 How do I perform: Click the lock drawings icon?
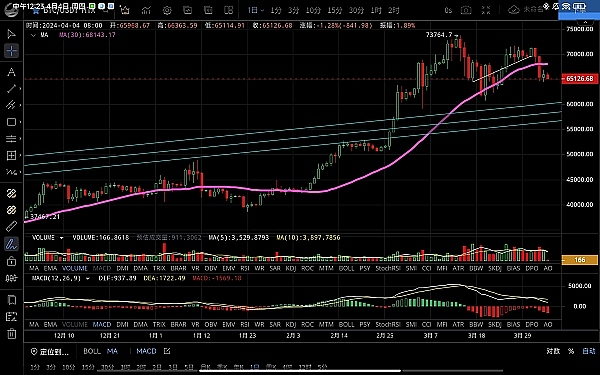(x=11, y=261)
